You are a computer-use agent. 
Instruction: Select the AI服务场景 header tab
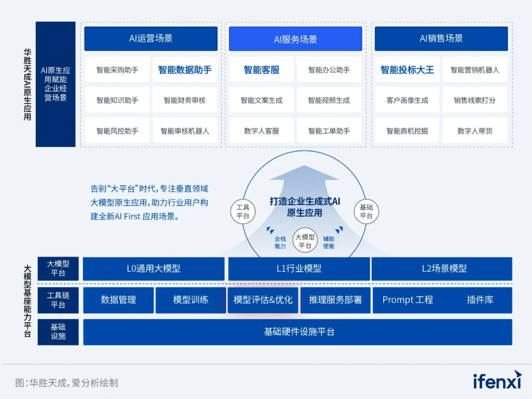pos(296,39)
